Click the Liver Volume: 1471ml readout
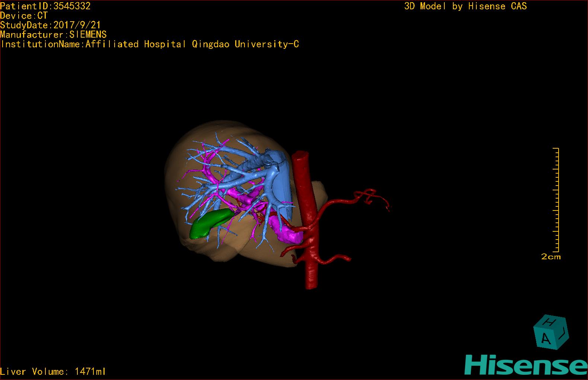 point(53,371)
